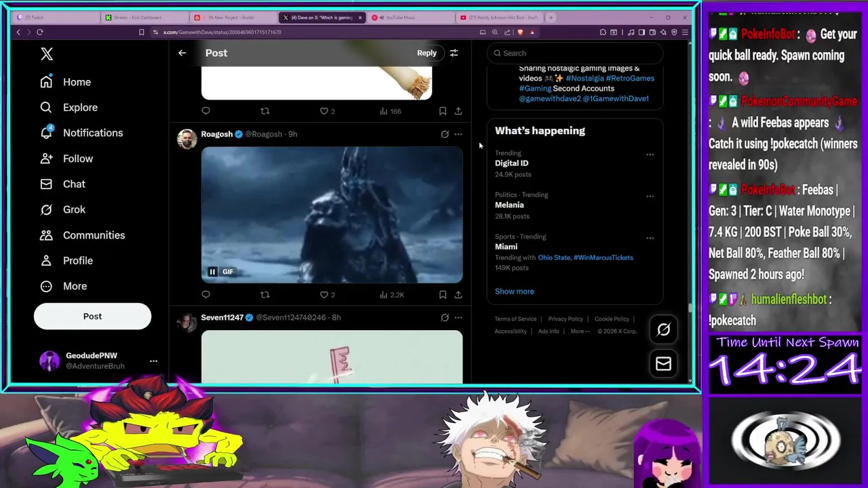868x488 pixels.
Task: Click the X logo in the sidebar
Action: pyautogui.click(x=47, y=54)
